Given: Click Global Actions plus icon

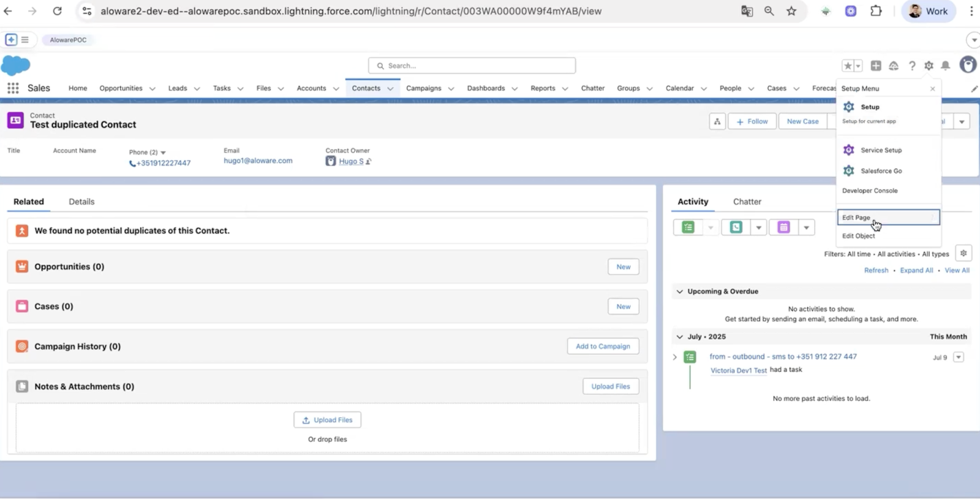Looking at the screenshot, I should [876, 66].
